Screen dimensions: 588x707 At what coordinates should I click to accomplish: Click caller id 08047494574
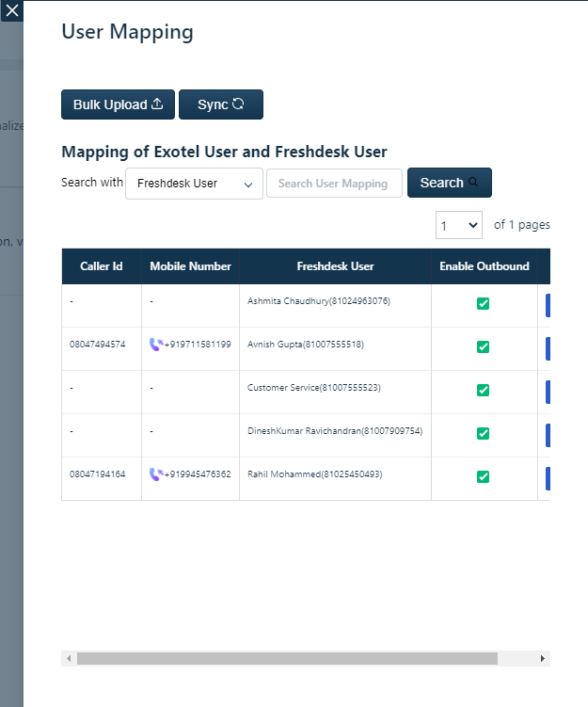click(97, 345)
